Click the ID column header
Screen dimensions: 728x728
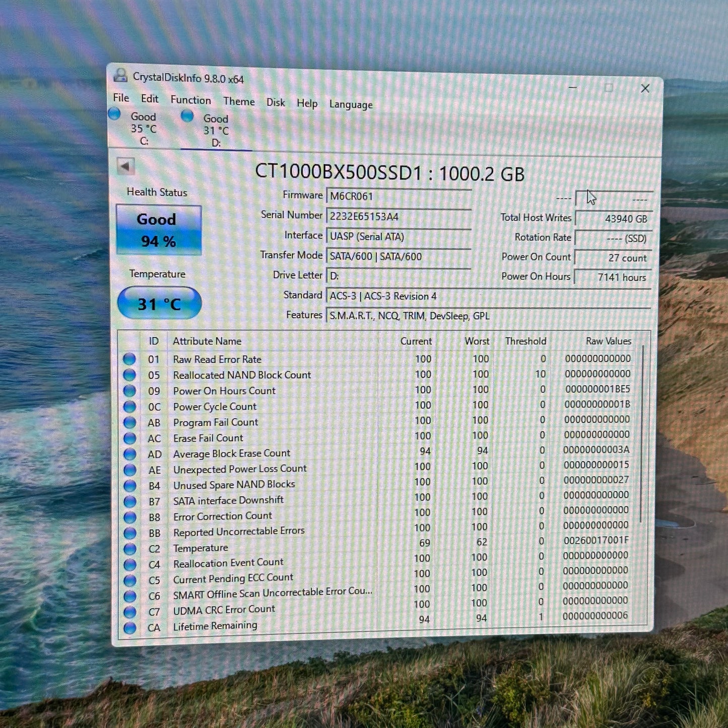pyautogui.click(x=154, y=341)
